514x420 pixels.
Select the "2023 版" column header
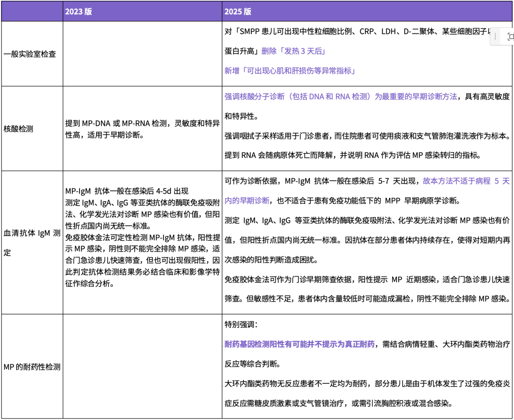(79, 12)
